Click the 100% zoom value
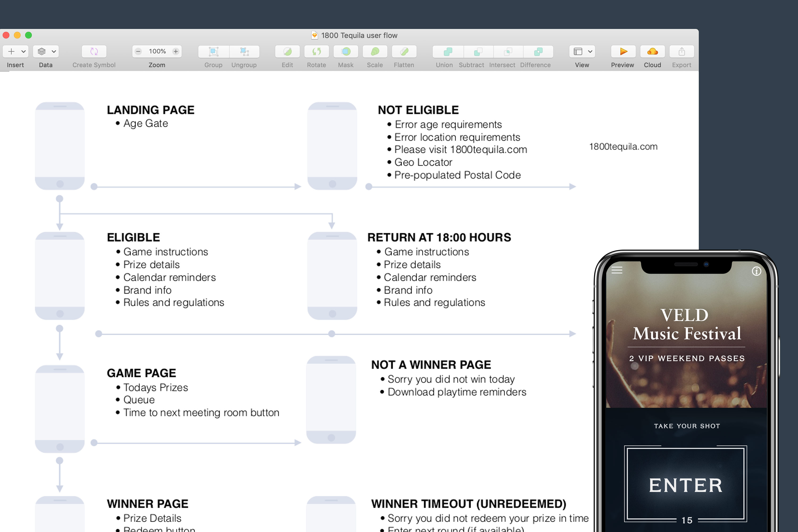Viewport: 798px width, 532px height. click(x=157, y=51)
